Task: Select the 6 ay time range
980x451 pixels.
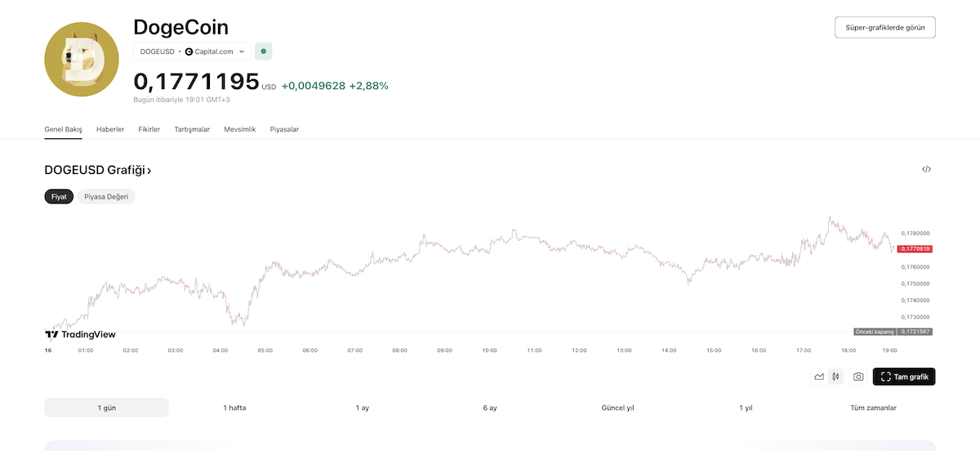Action: (x=490, y=408)
